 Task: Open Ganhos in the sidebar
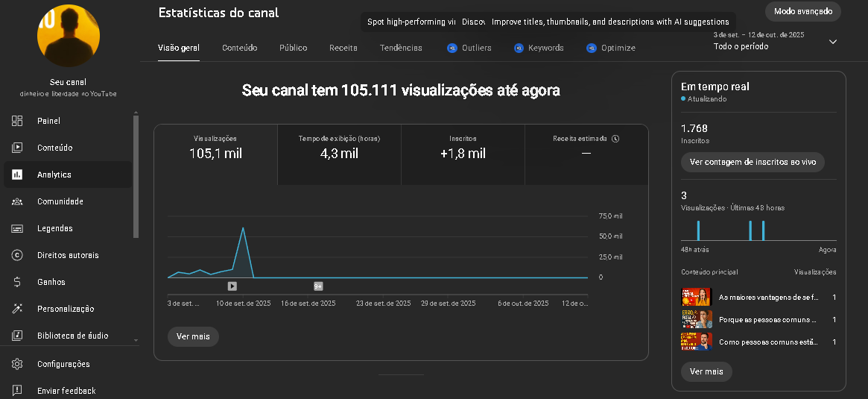click(x=68, y=282)
